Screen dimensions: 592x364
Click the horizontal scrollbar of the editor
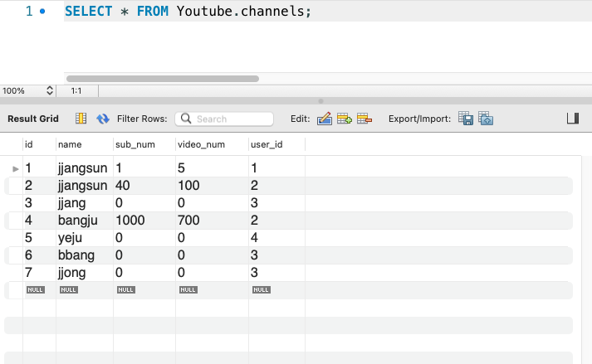click(x=163, y=79)
